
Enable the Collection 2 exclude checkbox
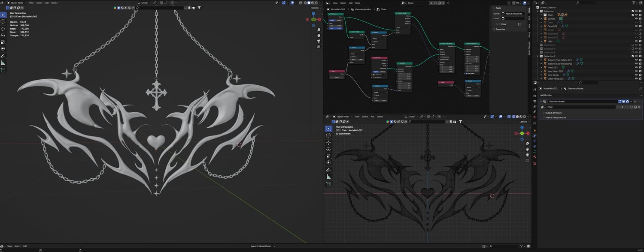point(632,45)
